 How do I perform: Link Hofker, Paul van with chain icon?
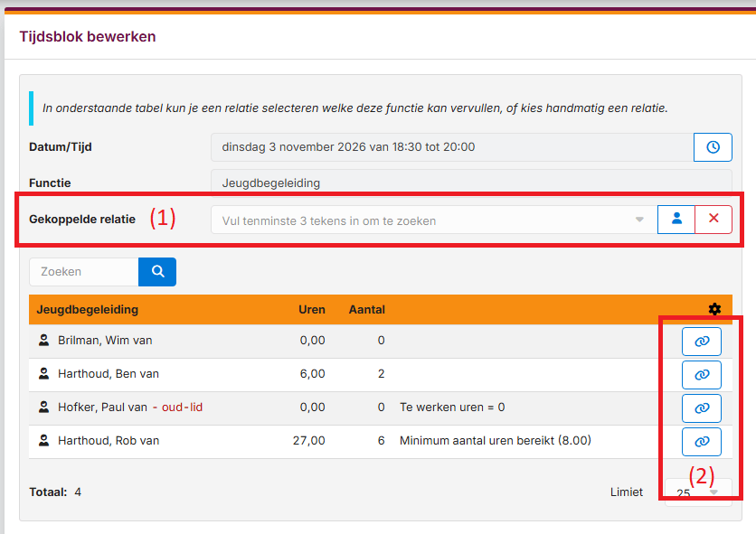tap(702, 408)
